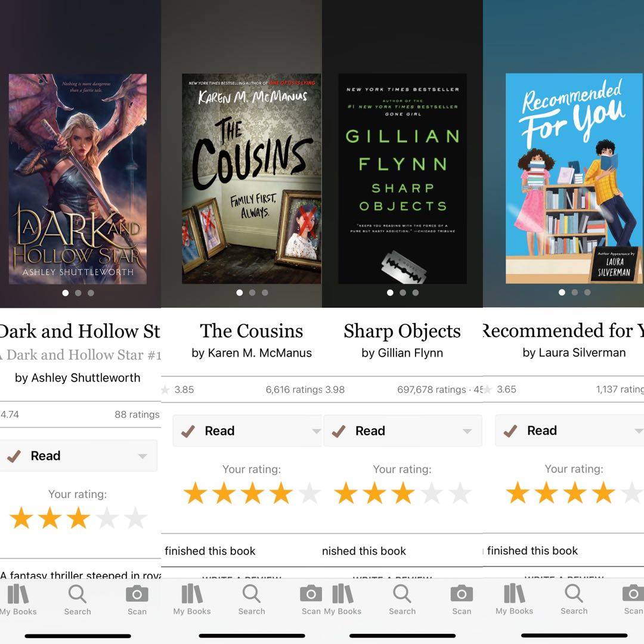Screen dimensions: 644x644
Task: Tap Search icon under Recommended for You
Action: coord(574,593)
